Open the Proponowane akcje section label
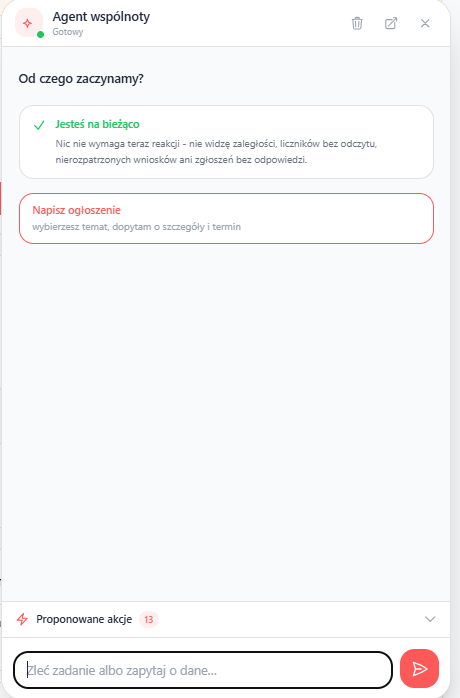 click(84, 619)
